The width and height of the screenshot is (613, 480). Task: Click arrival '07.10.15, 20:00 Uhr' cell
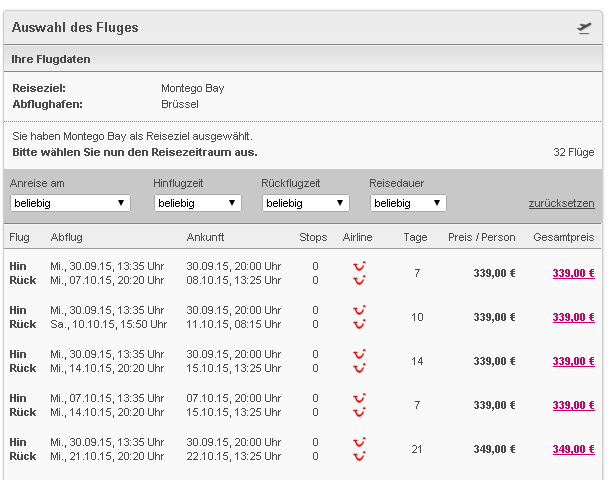click(x=234, y=398)
